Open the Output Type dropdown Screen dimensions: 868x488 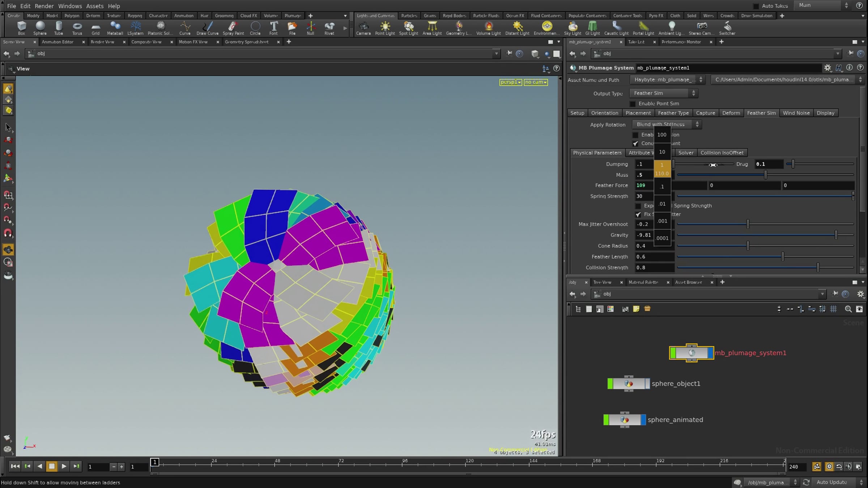664,93
